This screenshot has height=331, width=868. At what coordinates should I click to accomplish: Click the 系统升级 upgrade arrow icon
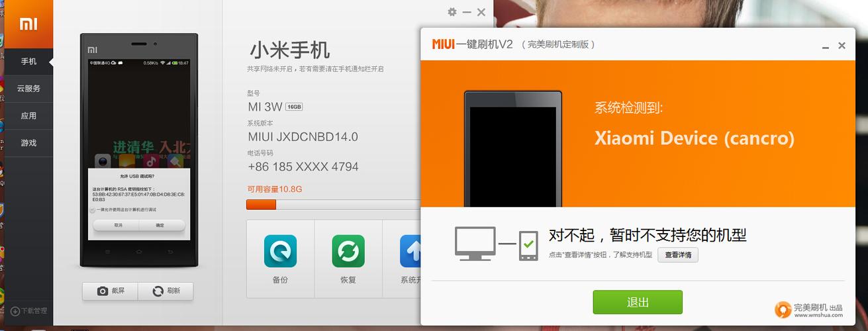click(x=410, y=252)
